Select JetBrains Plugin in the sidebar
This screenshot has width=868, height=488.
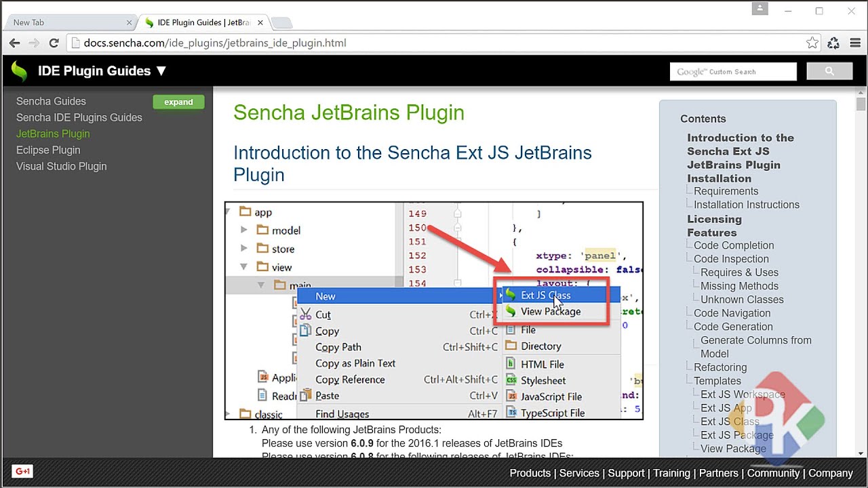pyautogui.click(x=53, y=134)
